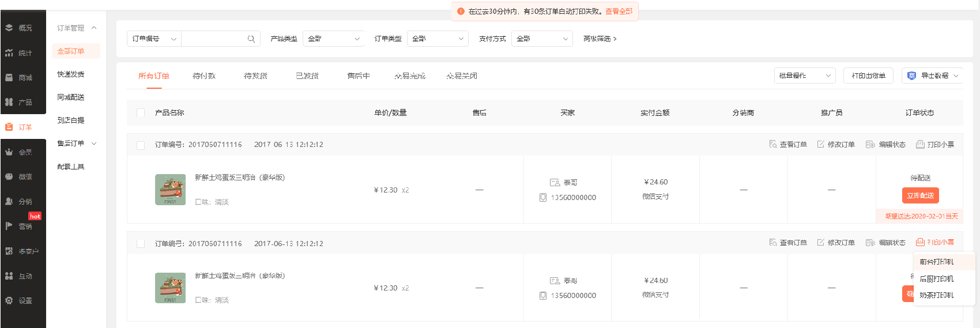Switch to the 待付款 tab
This screenshot has width=980, height=328.
tap(204, 76)
